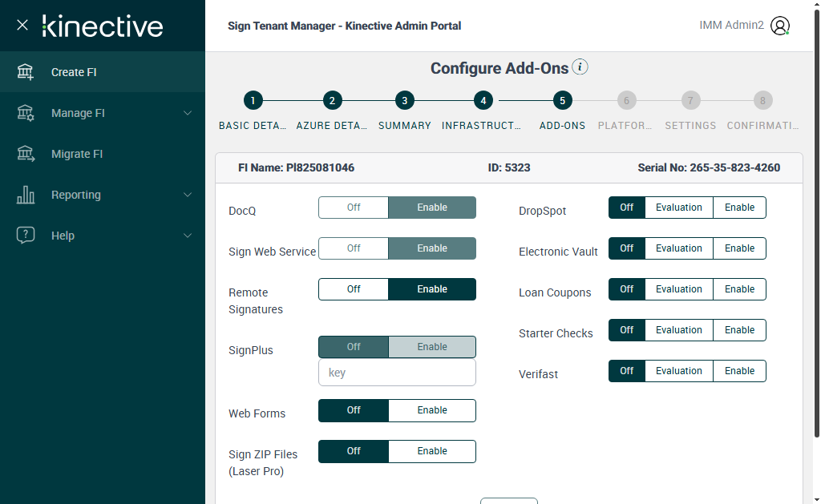
Task: Set Loan Coupons to Off
Action: pos(627,289)
